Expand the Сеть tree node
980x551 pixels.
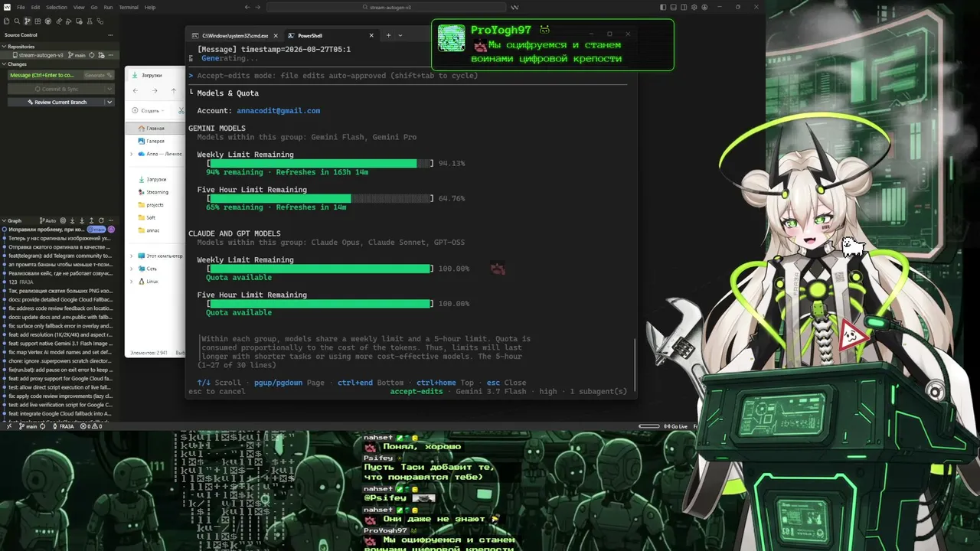tap(132, 269)
